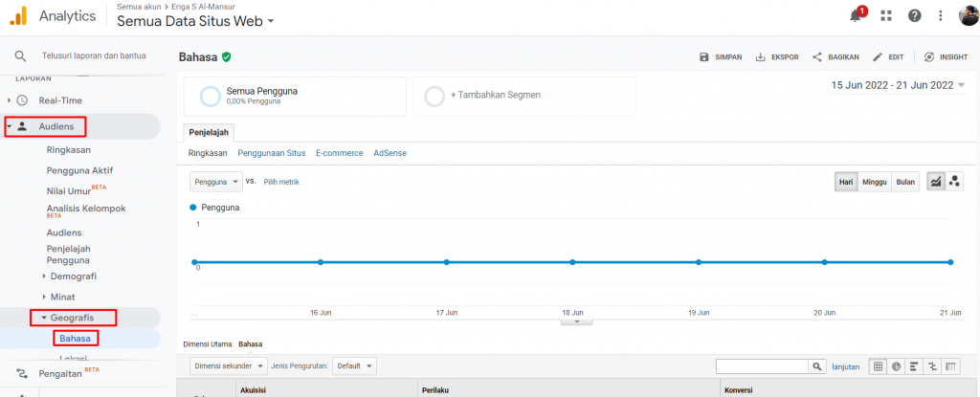Image resolution: width=980 pixels, height=397 pixels.
Task: Select pie chart table view
Action: pyautogui.click(x=896, y=366)
